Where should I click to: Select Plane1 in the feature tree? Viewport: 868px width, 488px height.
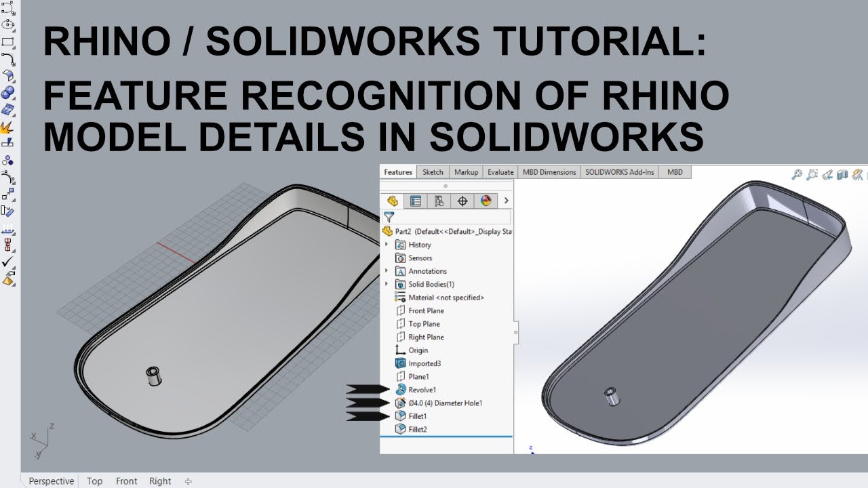coord(412,377)
